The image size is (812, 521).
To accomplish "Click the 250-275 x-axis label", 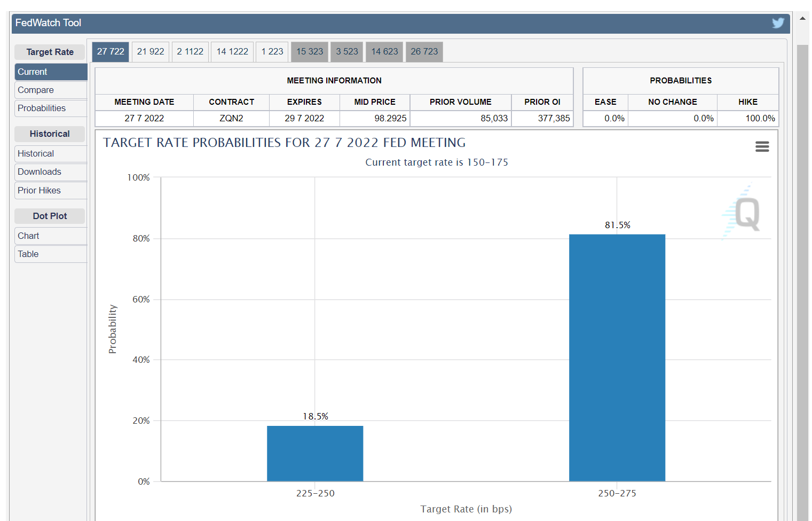I will [x=617, y=493].
